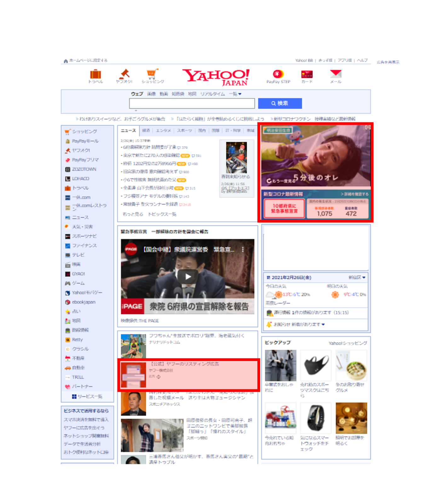Open Yahoo!モバゲー in the sidebar
Viewport: 436px width, 504px height.
[87, 293]
